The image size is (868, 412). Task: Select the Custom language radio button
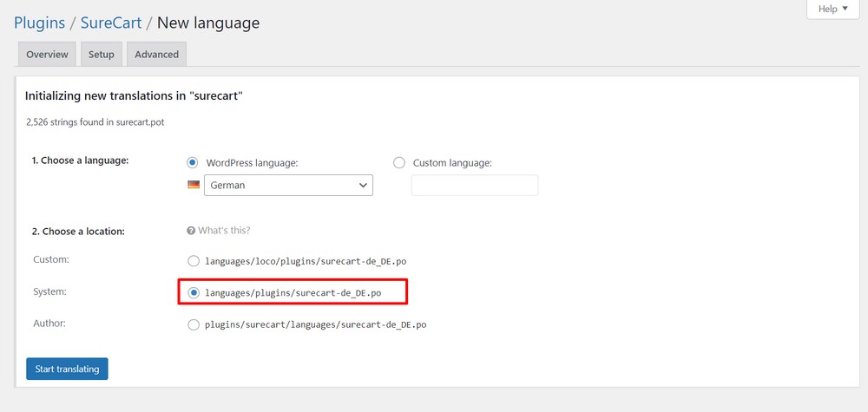(399, 162)
